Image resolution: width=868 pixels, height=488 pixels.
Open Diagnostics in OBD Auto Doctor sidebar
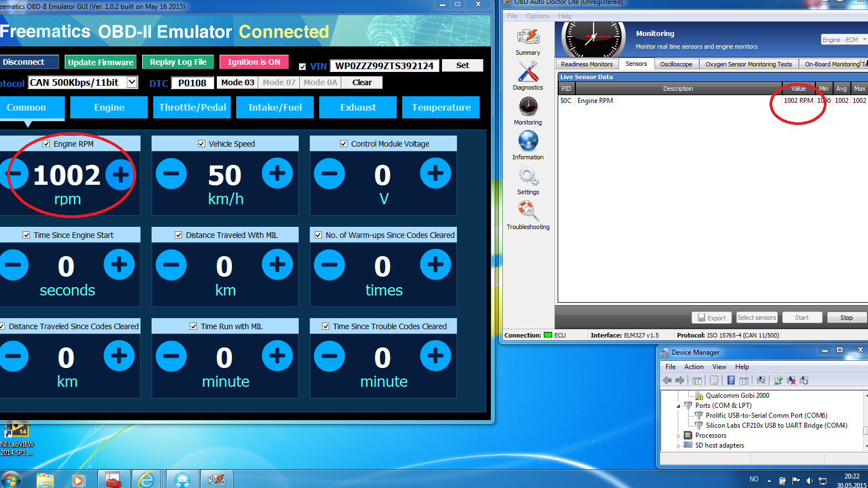pyautogui.click(x=528, y=76)
